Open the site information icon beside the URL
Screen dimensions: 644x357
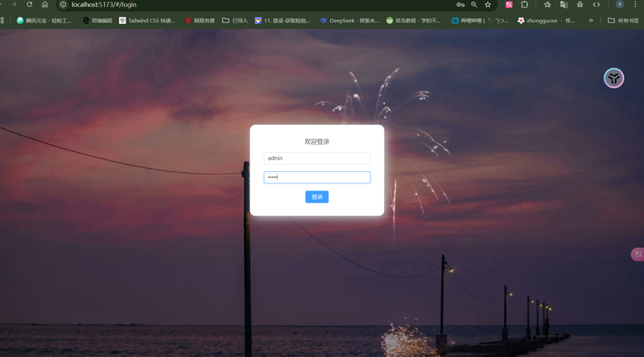click(x=63, y=5)
